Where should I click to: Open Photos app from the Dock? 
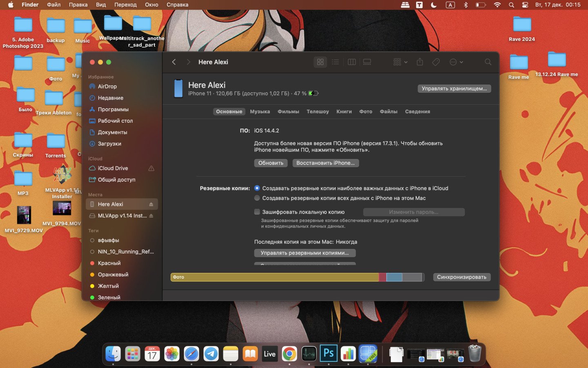coord(172,354)
